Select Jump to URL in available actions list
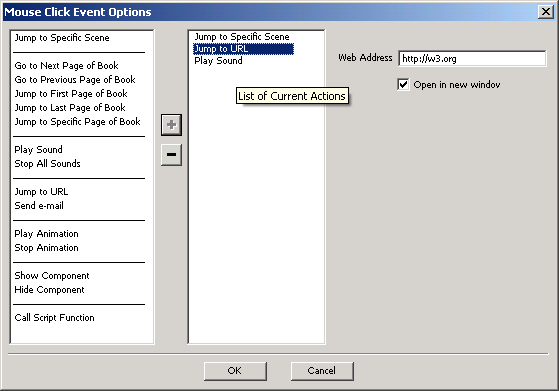The image size is (559, 391). pos(41,192)
